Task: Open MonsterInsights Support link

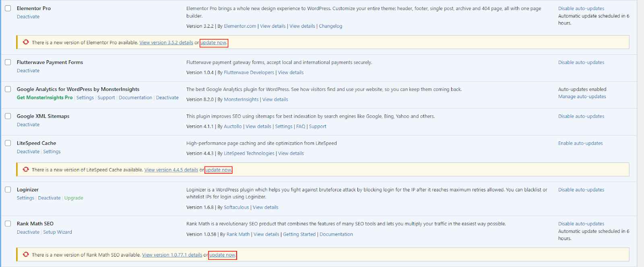Action: click(x=106, y=98)
